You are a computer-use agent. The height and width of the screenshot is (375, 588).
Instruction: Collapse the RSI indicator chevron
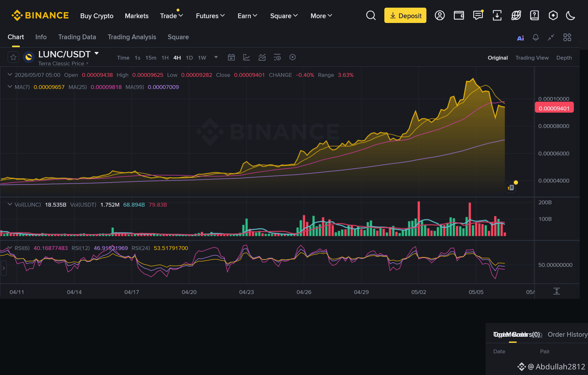point(10,248)
